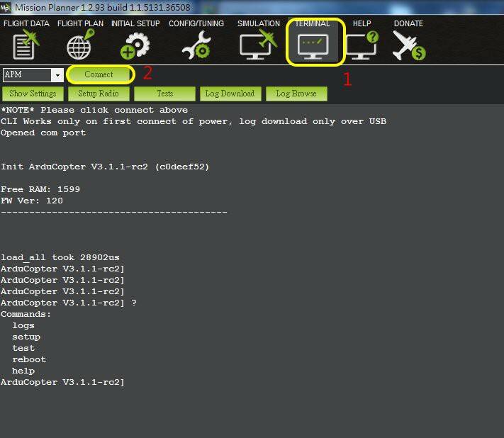Open the Initial Setup gear icon

click(135, 46)
